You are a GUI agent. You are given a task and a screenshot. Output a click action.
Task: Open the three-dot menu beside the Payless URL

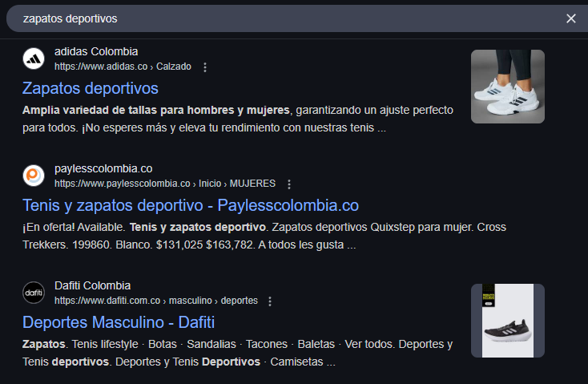click(x=289, y=184)
